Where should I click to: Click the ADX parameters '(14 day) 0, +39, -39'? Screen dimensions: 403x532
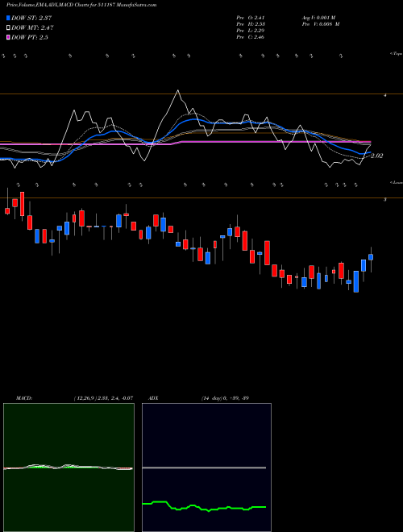225,397
